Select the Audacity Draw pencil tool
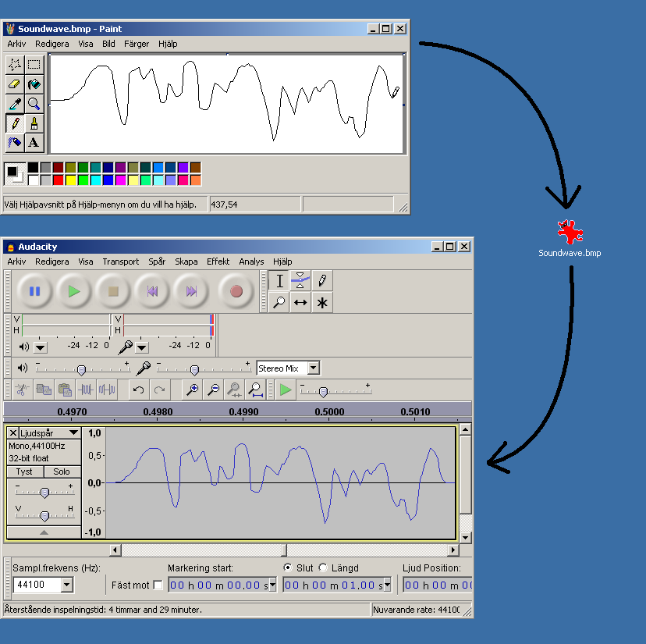 tap(322, 281)
